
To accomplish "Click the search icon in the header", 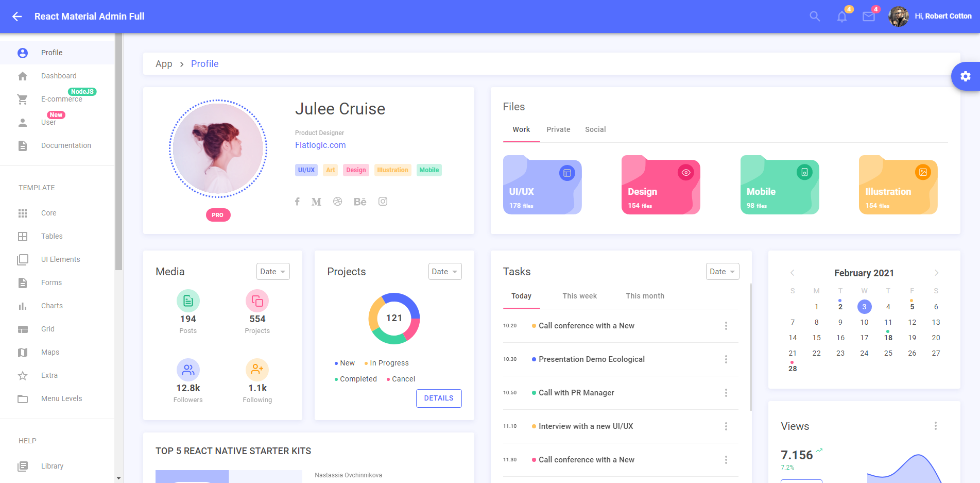I will (x=815, y=16).
